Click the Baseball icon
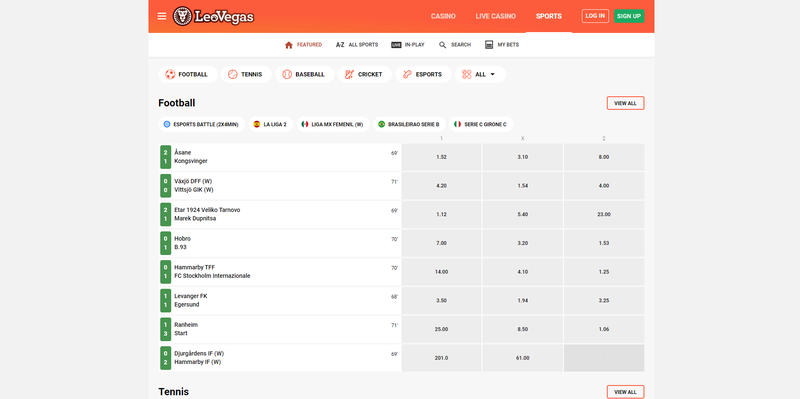800x399 pixels. [x=287, y=74]
